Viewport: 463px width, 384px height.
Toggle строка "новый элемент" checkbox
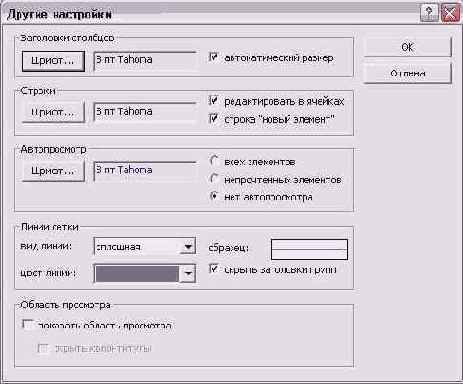pos(214,118)
